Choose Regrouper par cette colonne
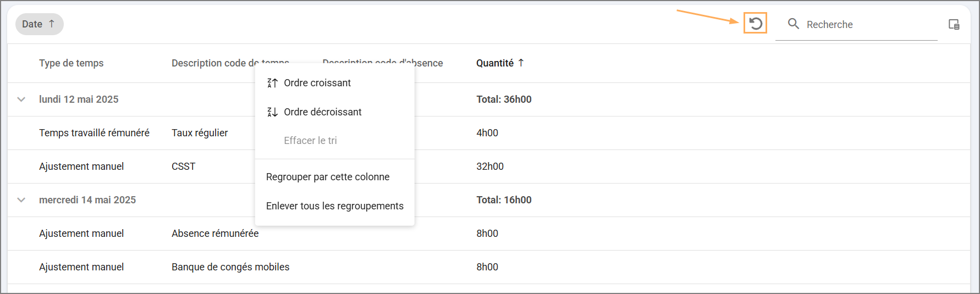This screenshot has height=294, width=980. click(x=328, y=177)
